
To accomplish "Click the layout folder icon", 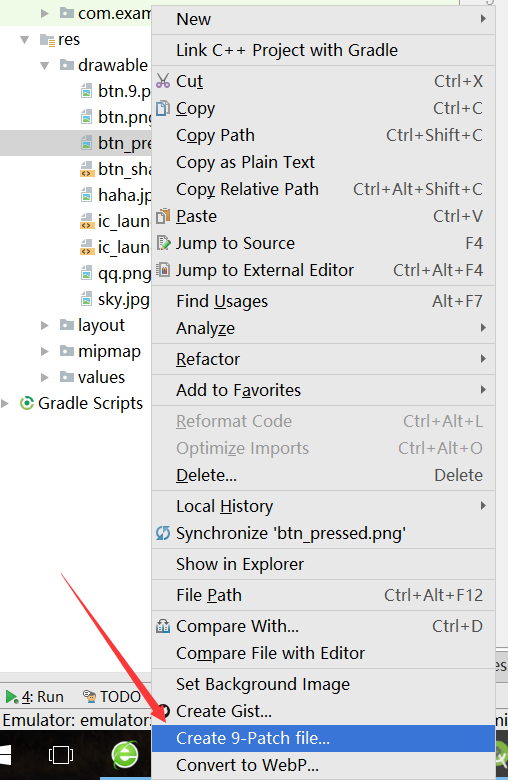I will pos(67,325).
